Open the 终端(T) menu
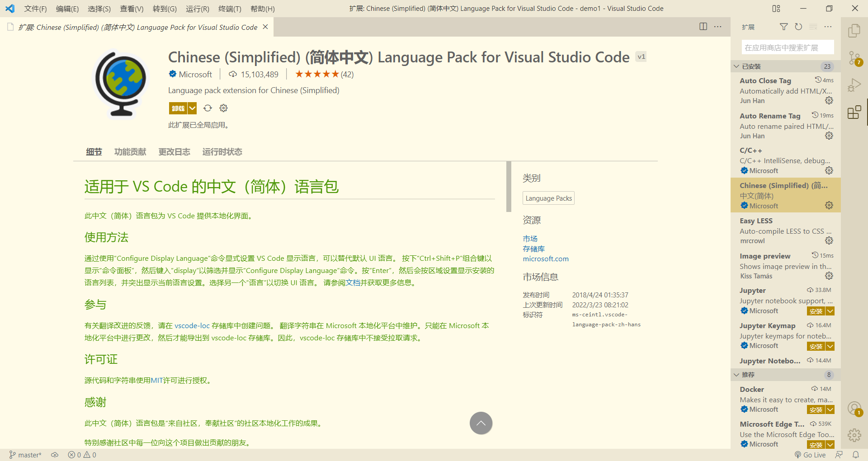The image size is (868, 461). click(x=230, y=9)
